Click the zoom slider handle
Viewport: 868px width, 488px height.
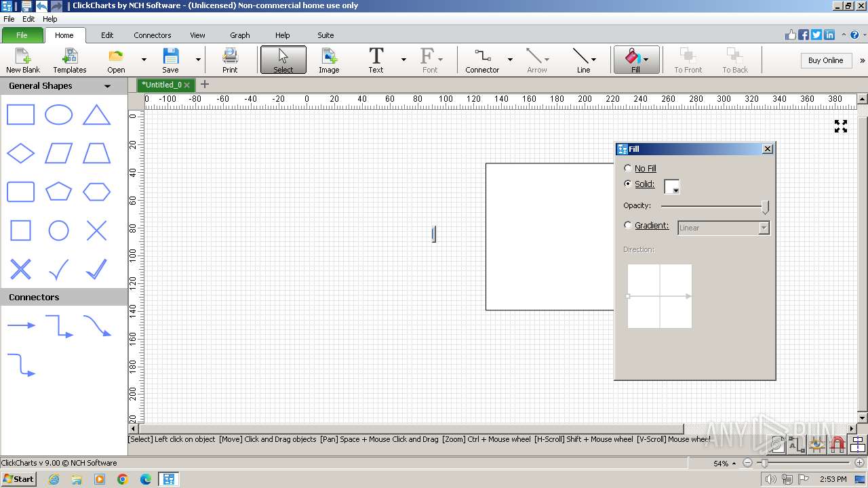764,463
